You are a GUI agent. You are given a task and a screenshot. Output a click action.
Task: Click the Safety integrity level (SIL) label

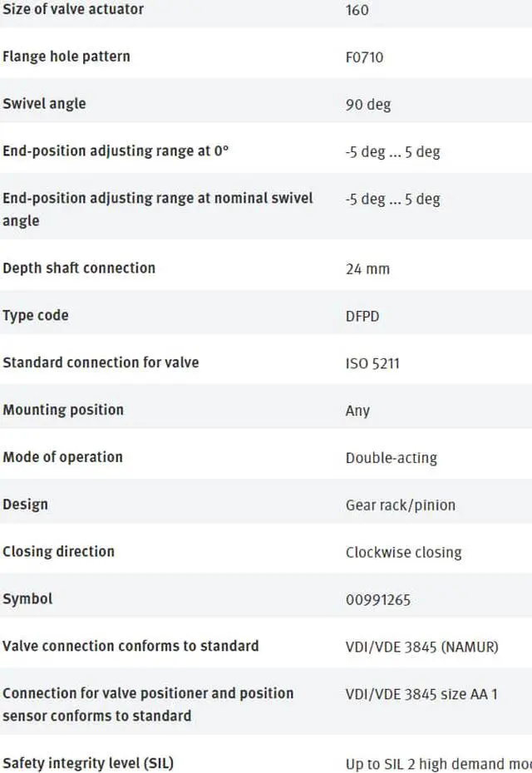click(88, 763)
